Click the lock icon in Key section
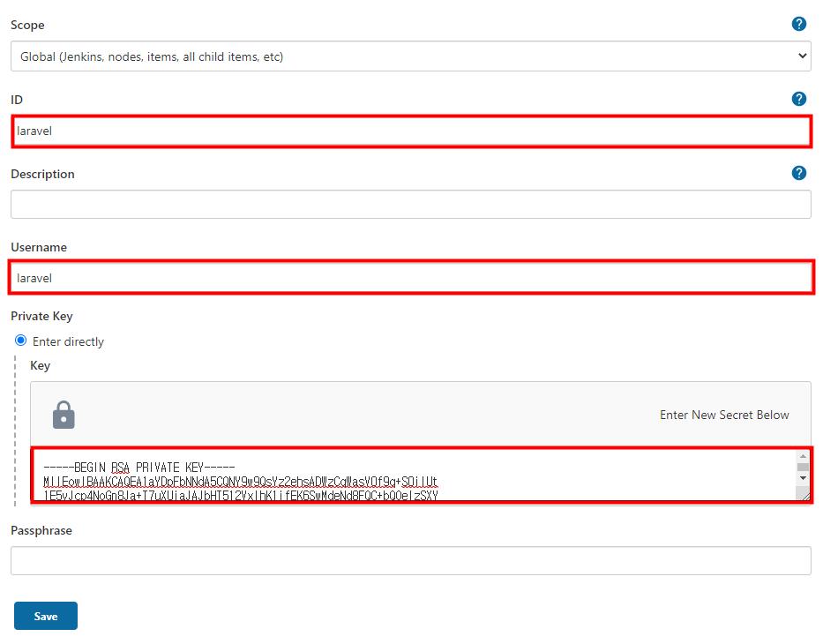823x644 pixels. (x=64, y=416)
